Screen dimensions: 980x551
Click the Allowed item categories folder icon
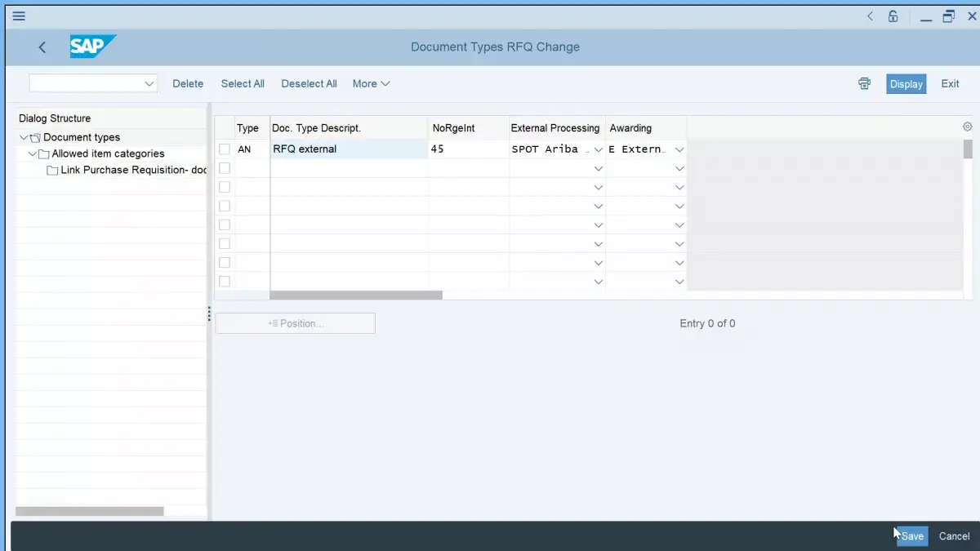coord(44,154)
